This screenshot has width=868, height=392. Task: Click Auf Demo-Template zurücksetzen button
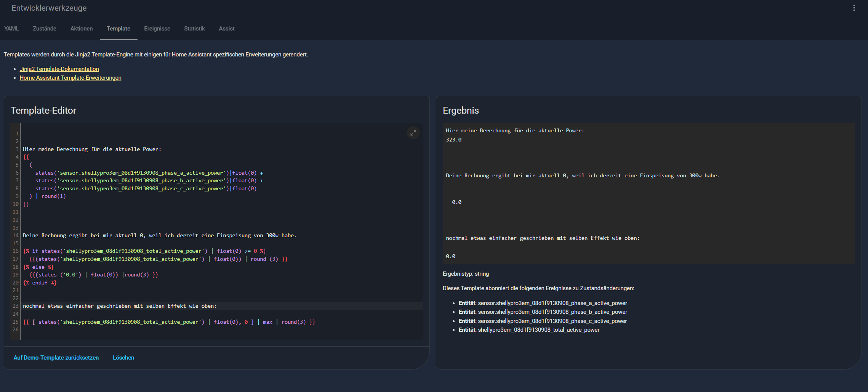56,358
